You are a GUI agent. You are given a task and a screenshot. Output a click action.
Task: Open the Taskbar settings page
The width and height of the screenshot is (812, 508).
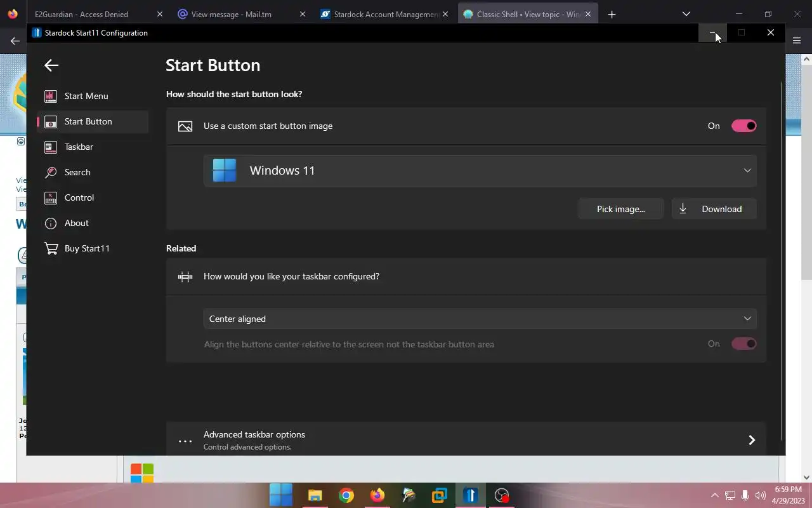coord(93,147)
